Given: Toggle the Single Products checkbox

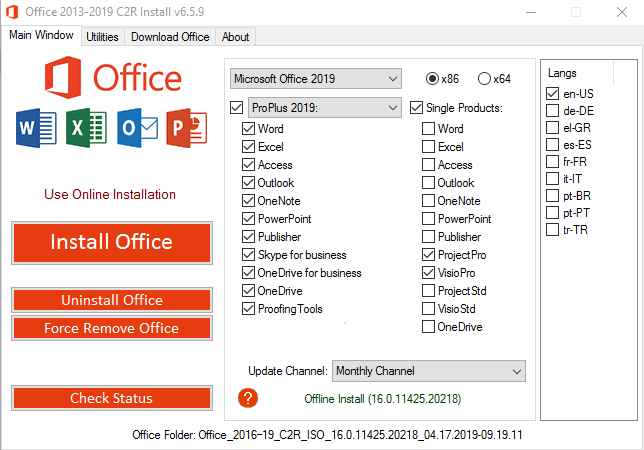Looking at the screenshot, I should tap(417, 107).
